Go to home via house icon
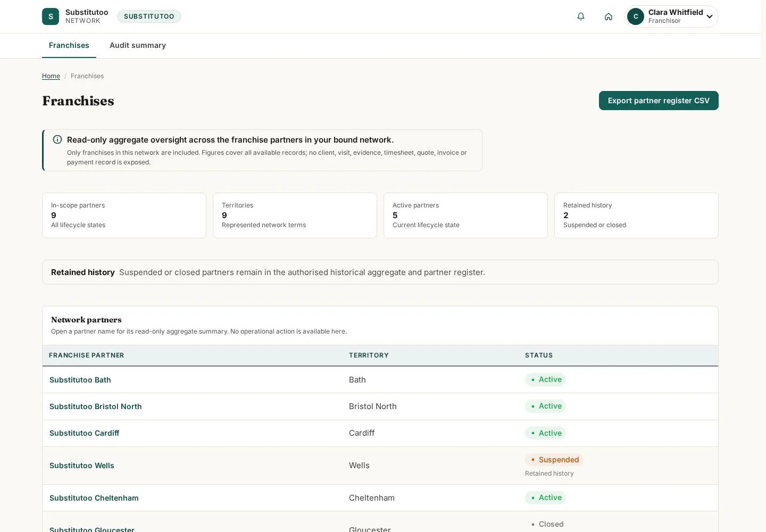Image resolution: width=766 pixels, height=532 pixels. click(x=609, y=16)
